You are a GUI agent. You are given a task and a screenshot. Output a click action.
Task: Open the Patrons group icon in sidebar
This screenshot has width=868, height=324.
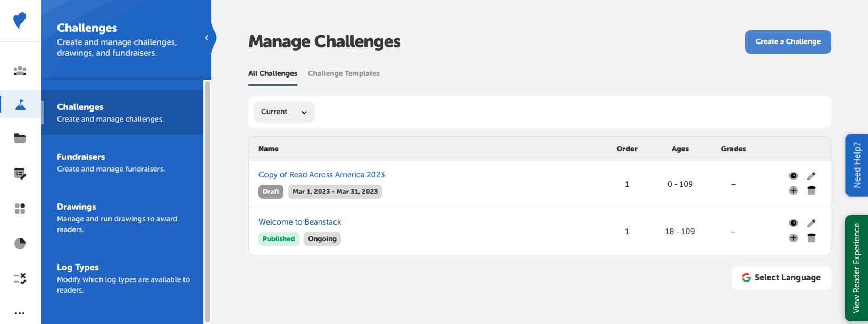point(20,71)
